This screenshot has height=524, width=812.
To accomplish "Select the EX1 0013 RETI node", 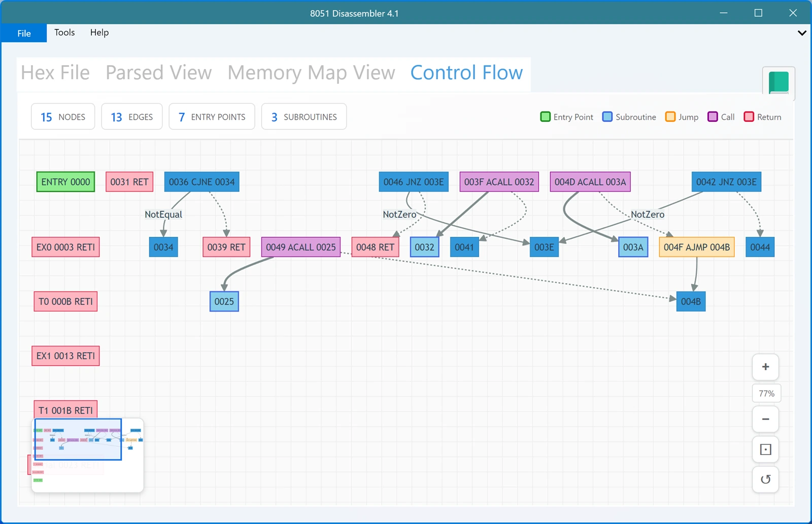I will point(65,356).
